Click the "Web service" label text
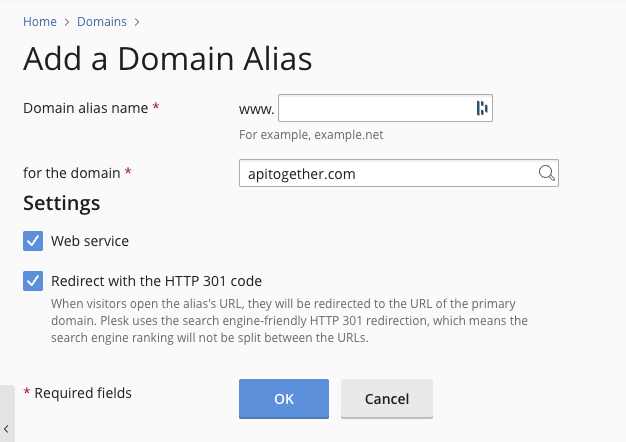Screen dimensions: 626x442 (90, 241)
